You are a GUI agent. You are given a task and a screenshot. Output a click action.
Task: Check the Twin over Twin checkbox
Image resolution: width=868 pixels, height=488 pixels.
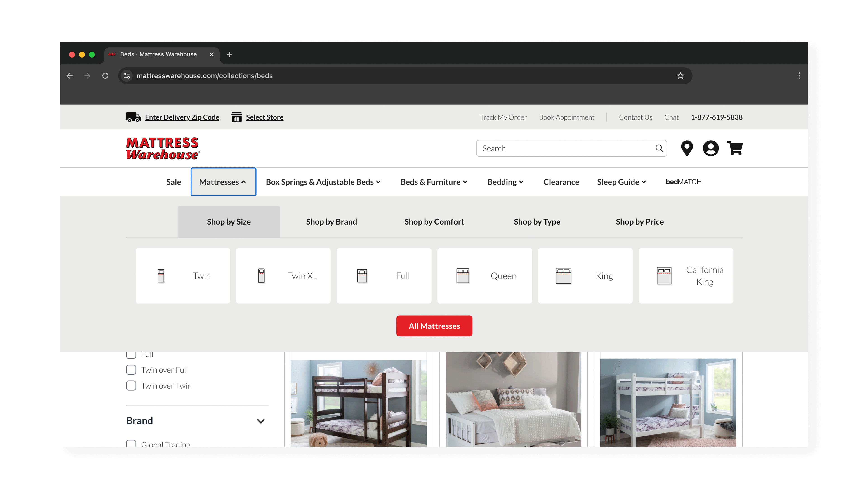[131, 385]
